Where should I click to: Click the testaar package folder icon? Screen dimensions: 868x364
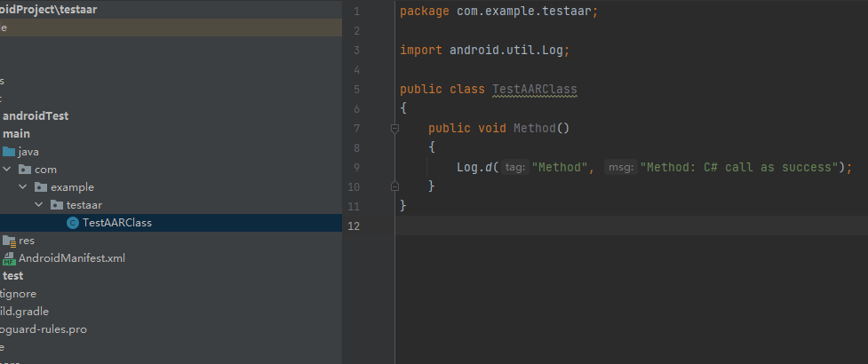click(57, 205)
